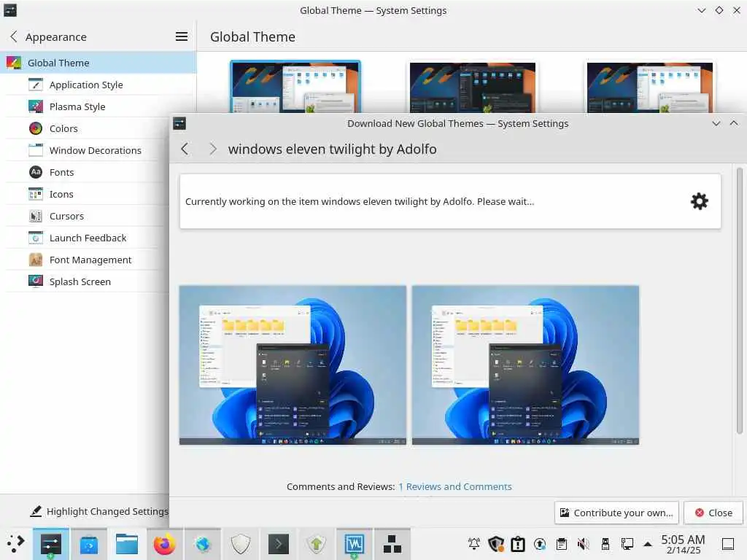The width and height of the screenshot is (747, 560).
Task: Open the system monitor taskbar icon
Action: (x=354, y=544)
